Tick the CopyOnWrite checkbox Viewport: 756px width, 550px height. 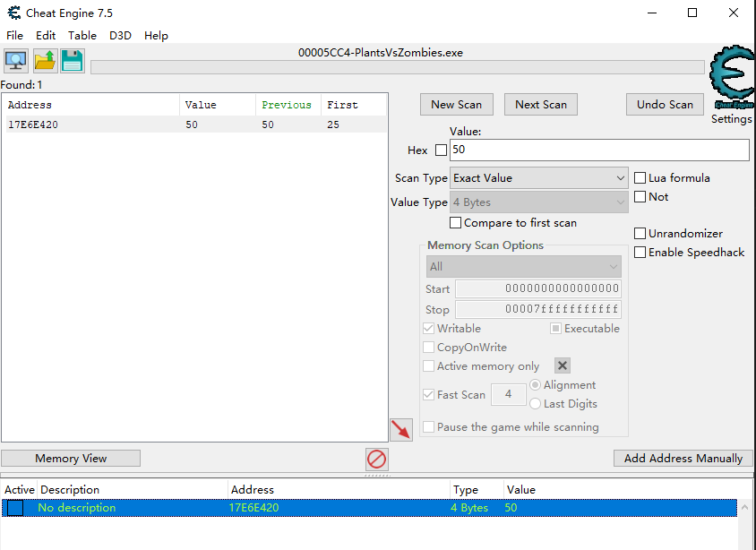(428, 347)
